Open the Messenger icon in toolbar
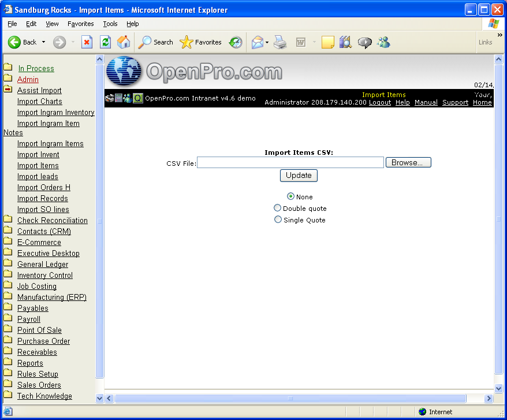This screenshot has height=420, width=507. tap(383, 42)
